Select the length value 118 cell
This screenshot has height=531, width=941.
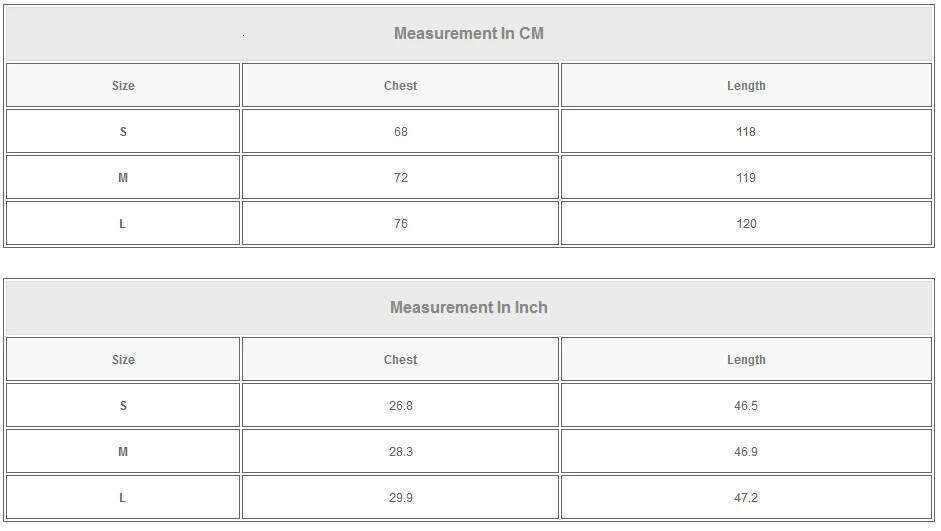tap(746, 132)
